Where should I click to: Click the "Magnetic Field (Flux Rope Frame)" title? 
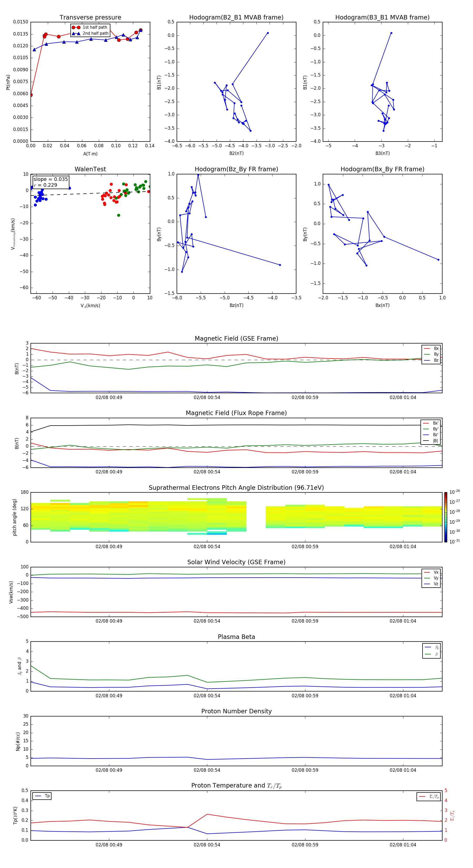click(236, 413)
